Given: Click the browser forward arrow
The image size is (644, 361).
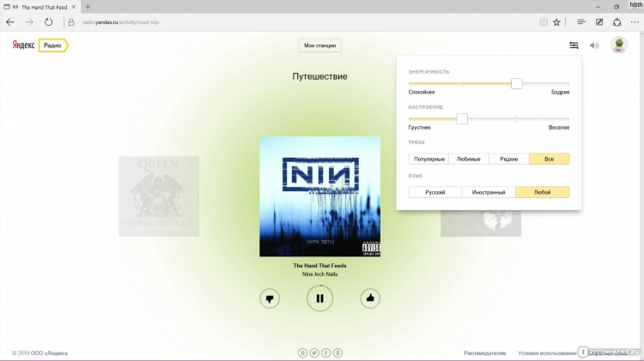Looking at the screenshot, I should coord(29,22).
